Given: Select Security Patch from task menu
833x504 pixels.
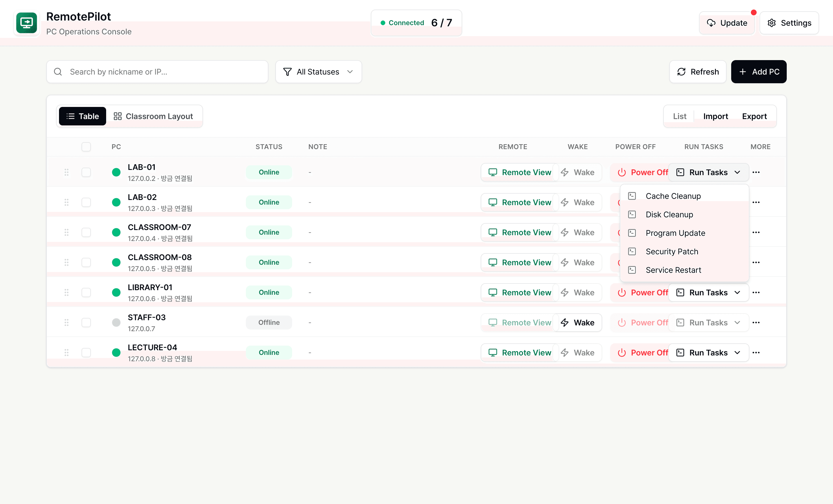Looking at the screenshot, I should point(685,251).
